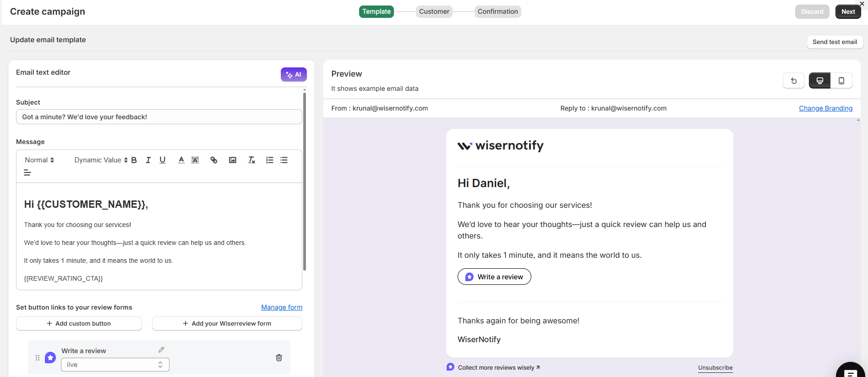Delete the Write a review button
This screenshot has width=868, height=377.
pyautogui.click(x=279, y=358)
